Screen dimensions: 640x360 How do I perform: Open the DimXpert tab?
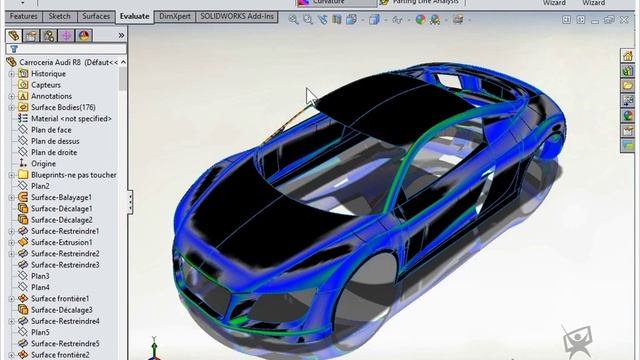pyautogui.click(x=175, y=16)
